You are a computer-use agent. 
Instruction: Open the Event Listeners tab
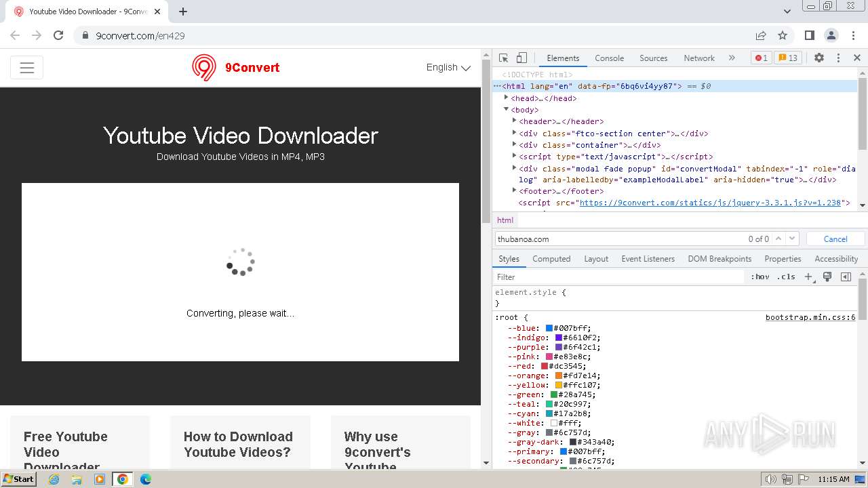coord(648,259)
